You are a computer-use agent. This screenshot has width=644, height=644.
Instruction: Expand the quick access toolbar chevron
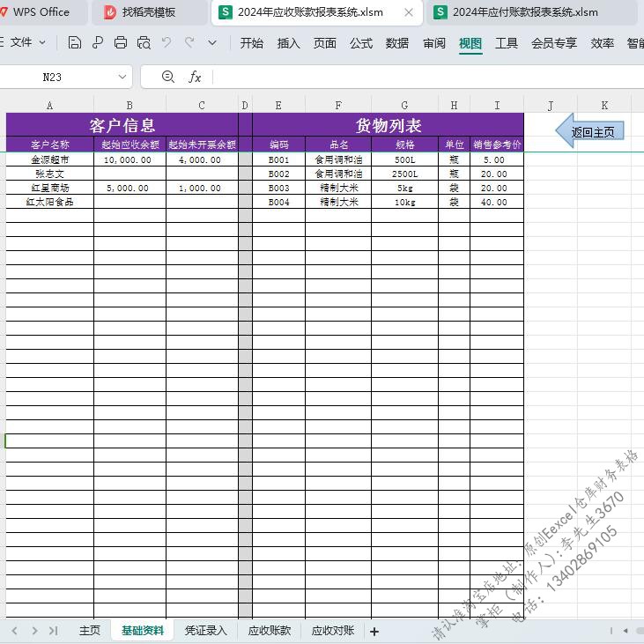pos(212,42)
